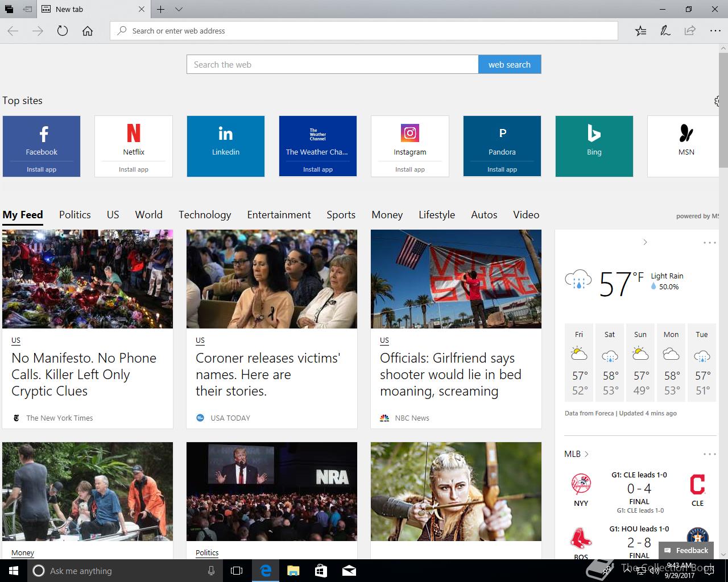Click the Search the web box

(333, 64)
